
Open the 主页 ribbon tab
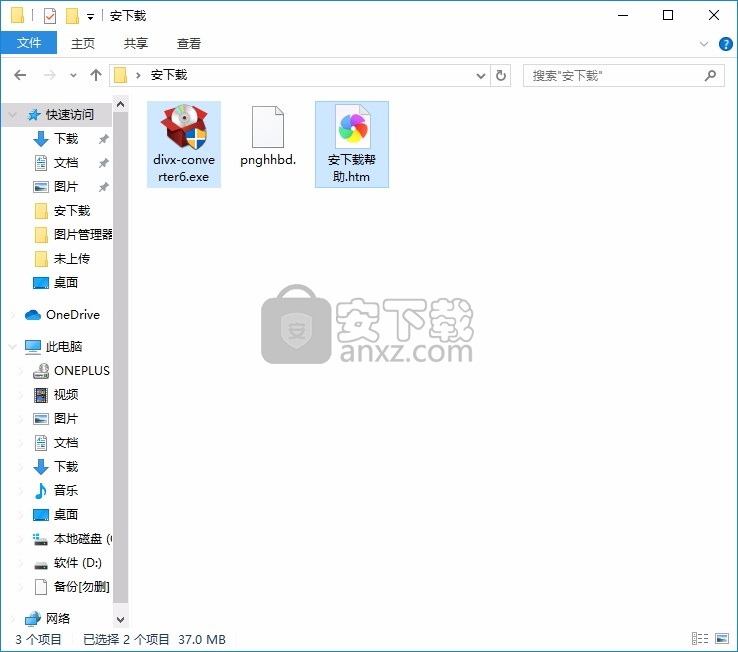tap(83, 43)
